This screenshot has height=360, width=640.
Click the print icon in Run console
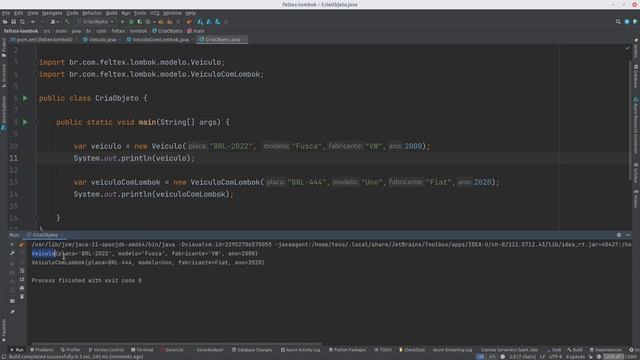(22, 288)
